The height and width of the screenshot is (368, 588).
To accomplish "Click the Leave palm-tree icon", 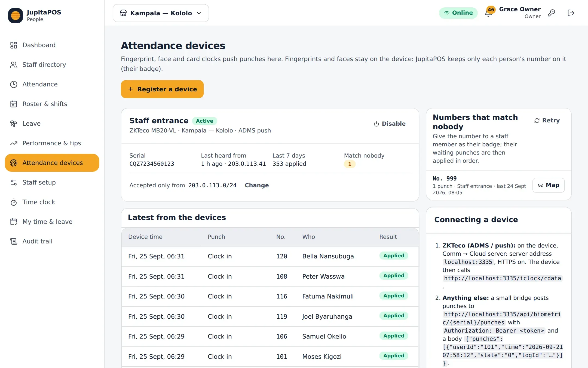I will [14, 124].
